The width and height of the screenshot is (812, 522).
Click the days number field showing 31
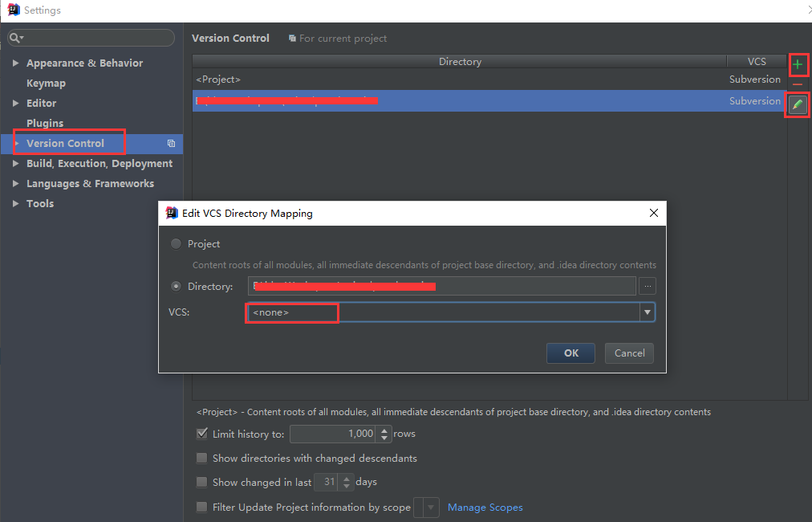(x=327, y=482)
